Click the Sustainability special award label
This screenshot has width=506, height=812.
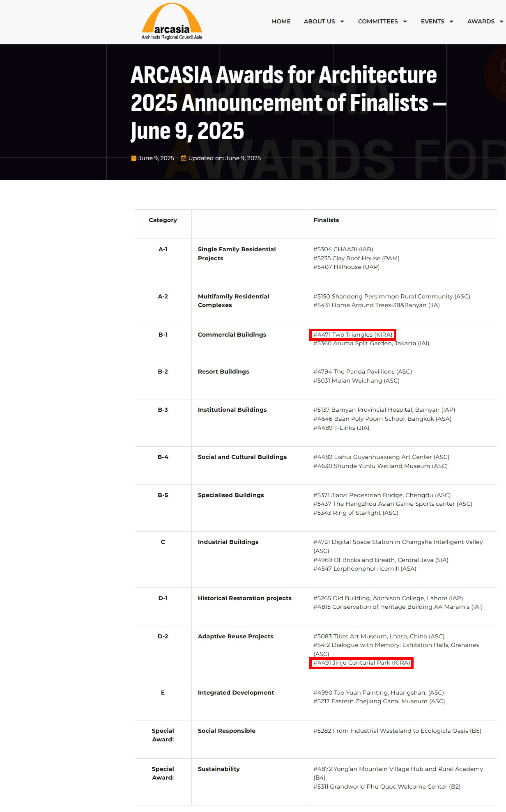[218, 769]
